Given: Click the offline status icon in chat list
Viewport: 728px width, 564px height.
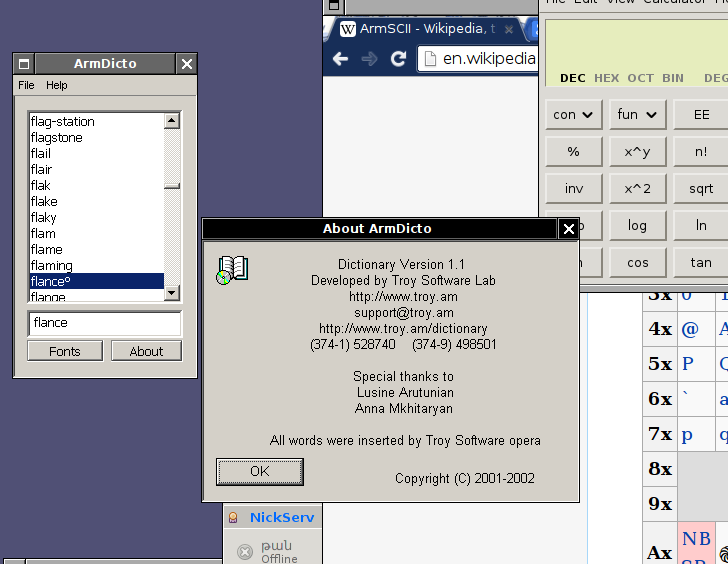Looking at the screenshot, I should 245,551.
